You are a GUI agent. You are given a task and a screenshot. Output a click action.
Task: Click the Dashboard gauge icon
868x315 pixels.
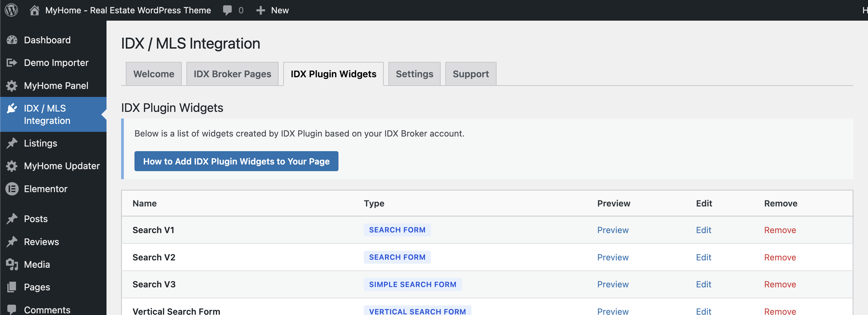[12, 40]
